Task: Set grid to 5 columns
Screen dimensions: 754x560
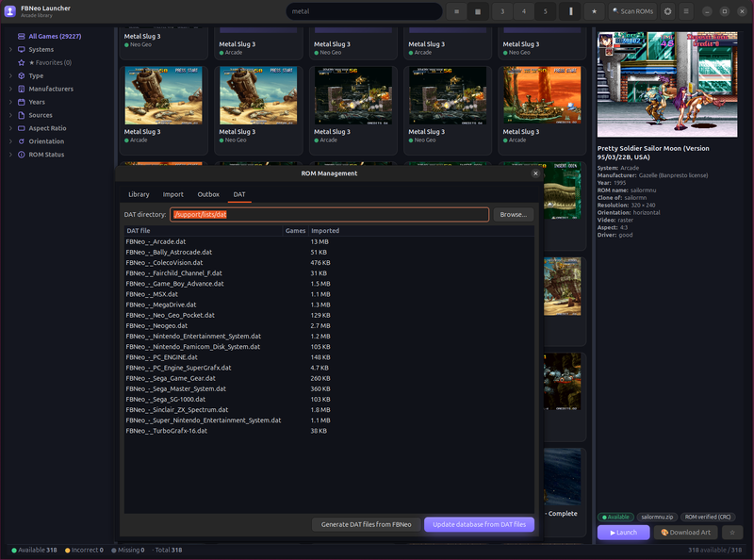Action: (x=546, y=11)
